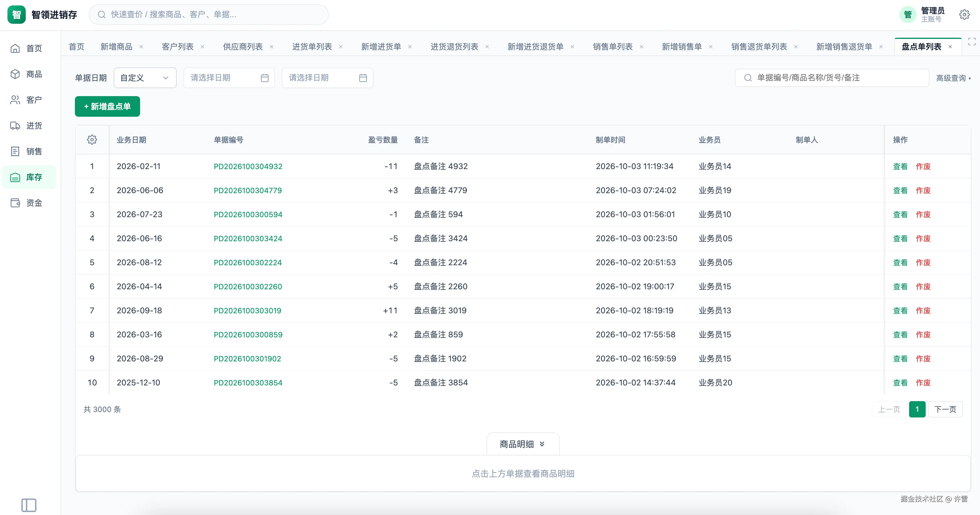Click the 业务日期 column header
The width and height of the screenshot is (980, 515).
[131, 140]
